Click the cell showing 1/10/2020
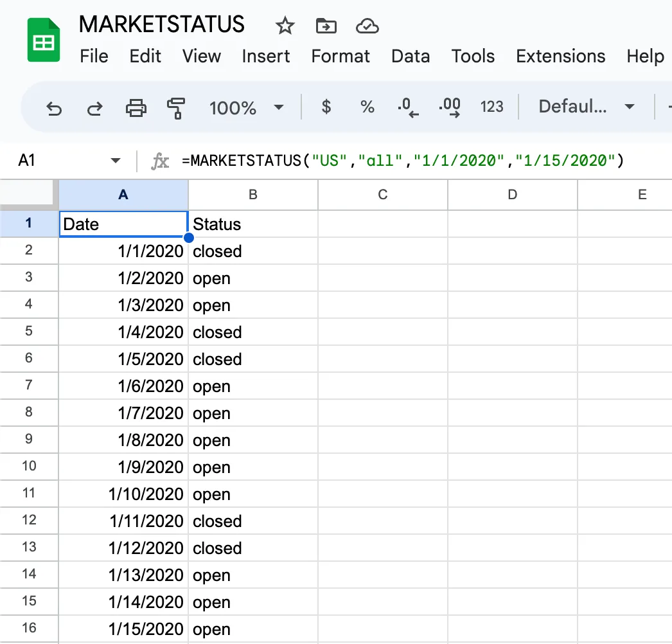The width and height of the screenshot is (672, 644). (x=123, y=494)
